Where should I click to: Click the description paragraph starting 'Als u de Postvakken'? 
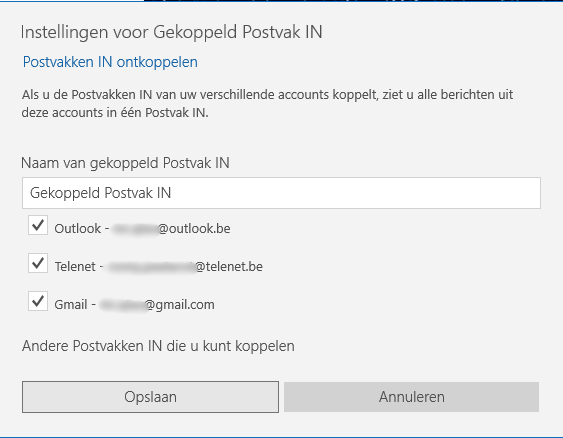click(267, 103)
